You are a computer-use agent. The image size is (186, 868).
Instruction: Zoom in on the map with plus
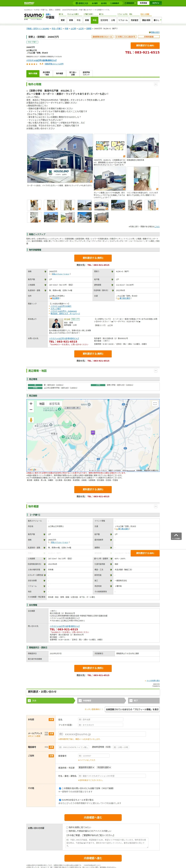coord(31,403)
